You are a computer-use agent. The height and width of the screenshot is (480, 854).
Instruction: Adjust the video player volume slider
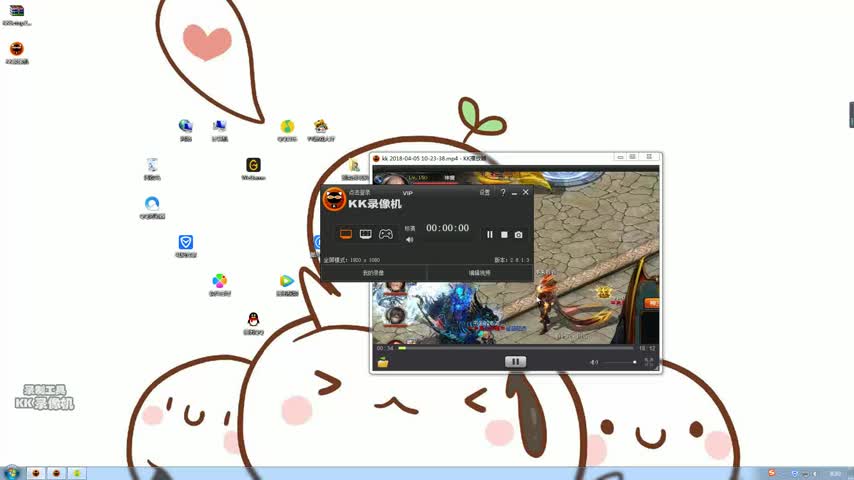(620, 362)
